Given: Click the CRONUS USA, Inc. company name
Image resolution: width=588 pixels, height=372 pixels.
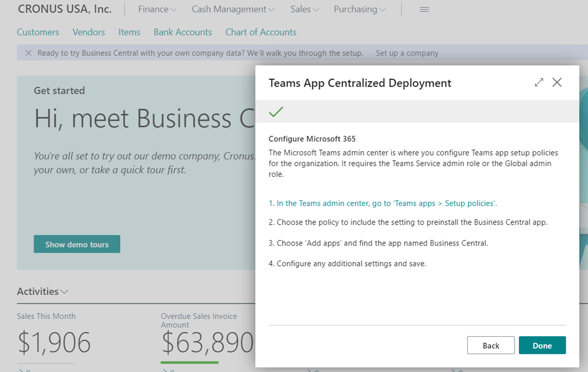Looking at the screenshot, I should click(65, 9).
